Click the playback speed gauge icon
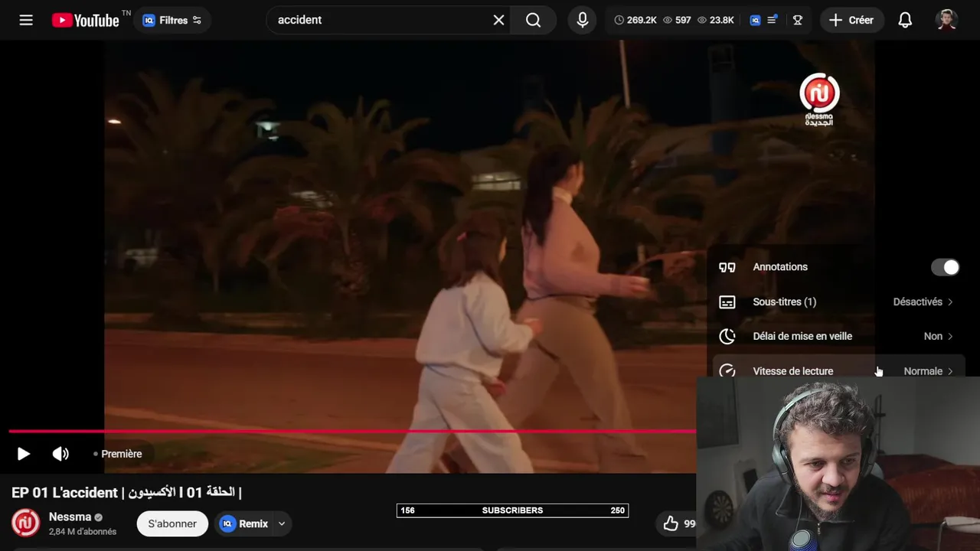This screenshot has width=980, height=551. pos(727,370)
